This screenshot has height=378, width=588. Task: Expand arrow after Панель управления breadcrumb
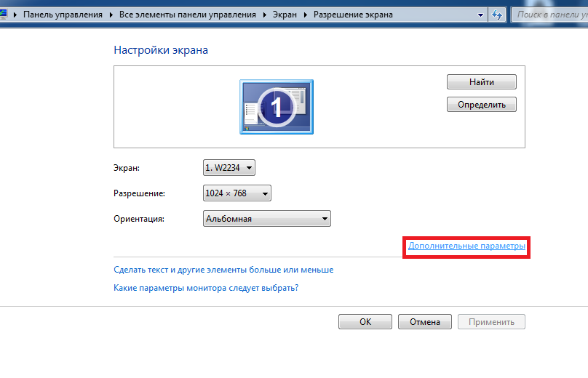111,15
